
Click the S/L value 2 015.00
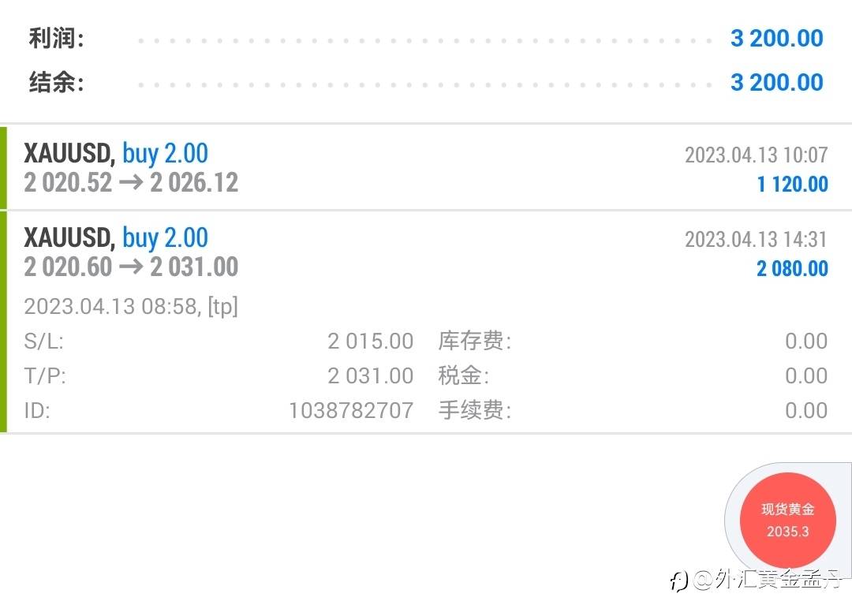[370, 342]
